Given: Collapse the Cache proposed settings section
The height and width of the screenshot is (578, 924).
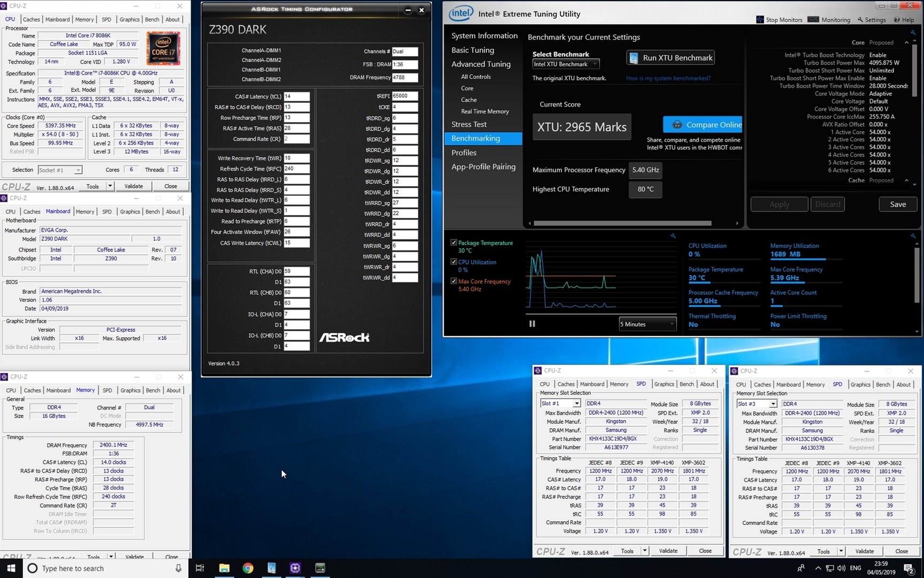Looking at the screenshot, I should coord(906,180).
